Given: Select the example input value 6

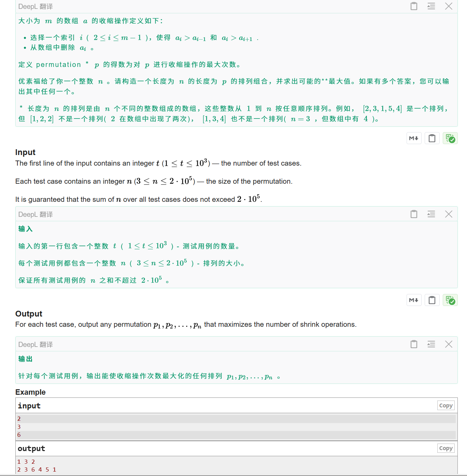Looking at the screenshot, I should 19,435.
